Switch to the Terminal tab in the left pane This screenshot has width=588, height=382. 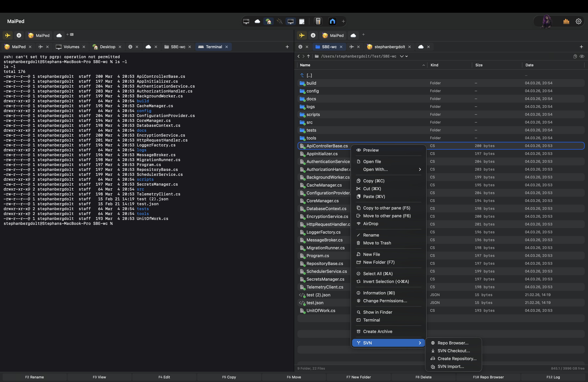(213, 47)
